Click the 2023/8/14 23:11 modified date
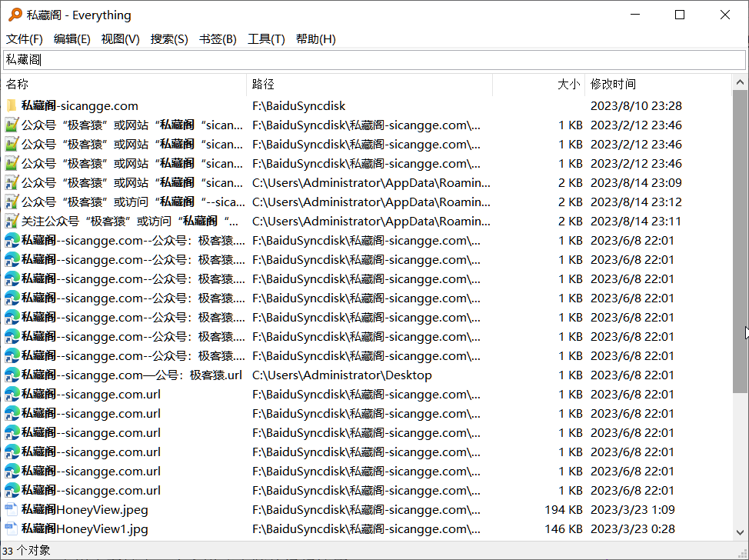Viewport: 749px width, 560px height. click(x=636, y=222)
